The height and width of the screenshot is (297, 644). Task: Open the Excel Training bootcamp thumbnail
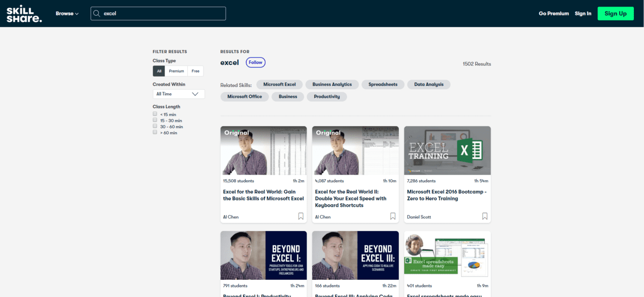tap(448, 151)
